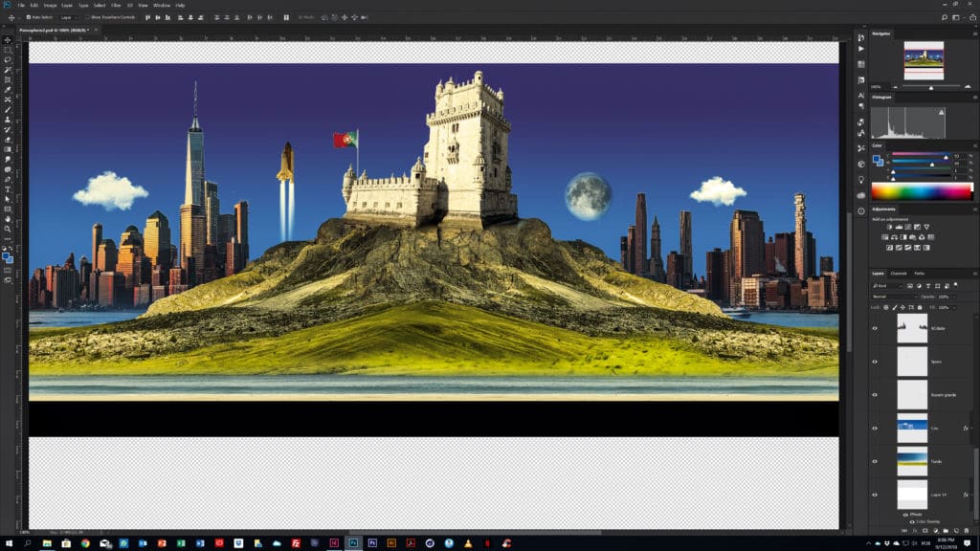
Task: Open the Color panel menu
Action: pos(974,145)
